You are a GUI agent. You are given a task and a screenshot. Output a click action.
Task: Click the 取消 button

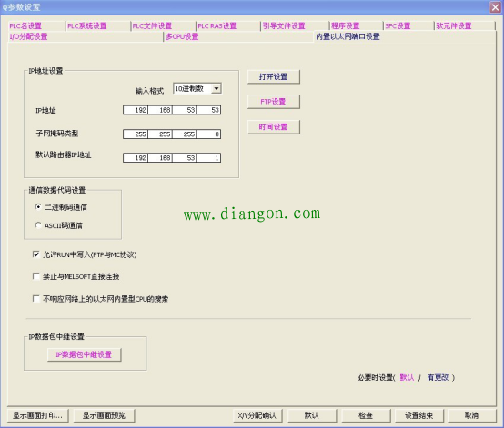tap(472, 415)
